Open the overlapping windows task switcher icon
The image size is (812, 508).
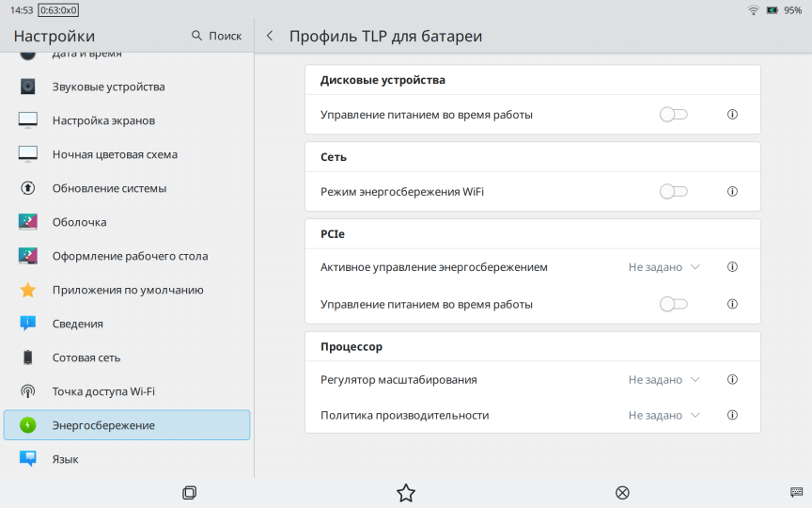tap(189, 493)
